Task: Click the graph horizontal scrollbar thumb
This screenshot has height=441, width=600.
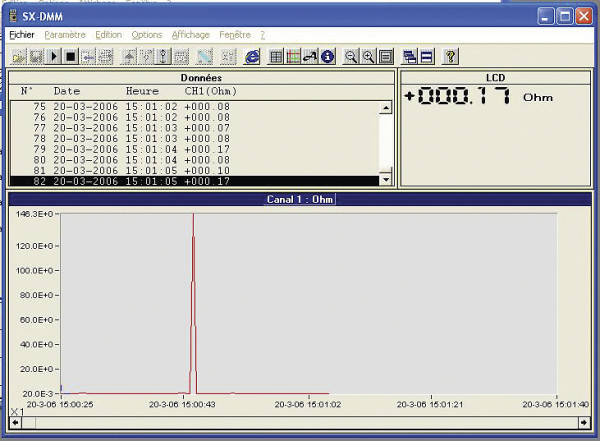Action: coord(29,423)
